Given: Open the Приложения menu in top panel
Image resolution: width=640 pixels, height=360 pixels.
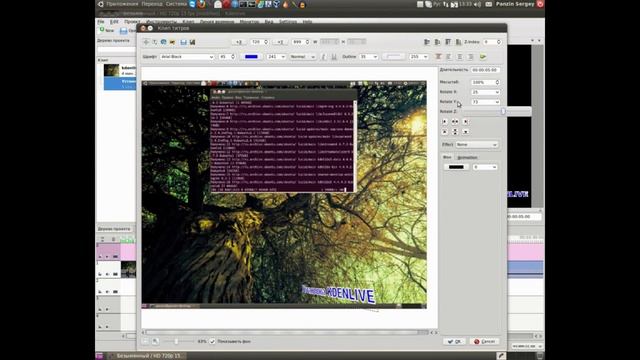Looking at the screenshot, I should pos(122,4).
